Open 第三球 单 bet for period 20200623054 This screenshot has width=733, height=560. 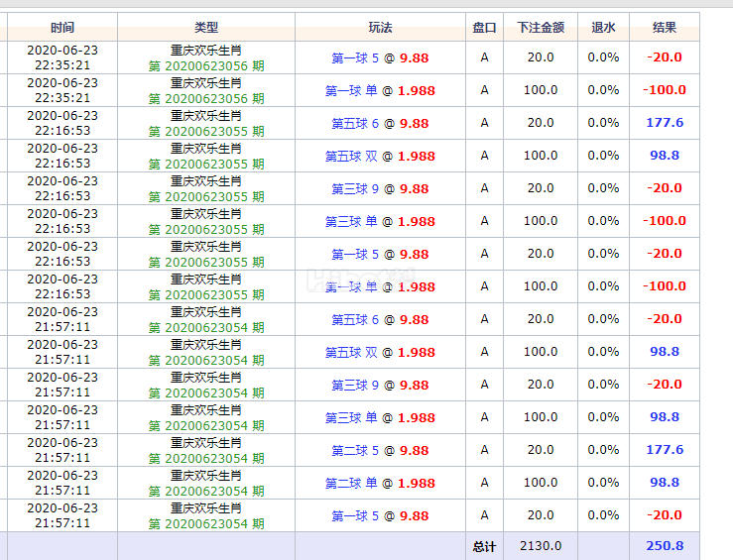click(x=380, y=417)
